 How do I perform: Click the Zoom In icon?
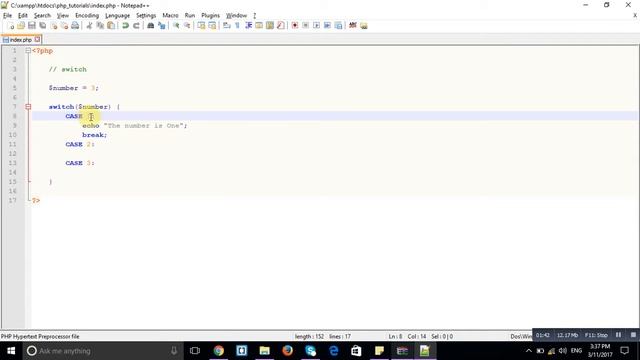click(176, 26)
